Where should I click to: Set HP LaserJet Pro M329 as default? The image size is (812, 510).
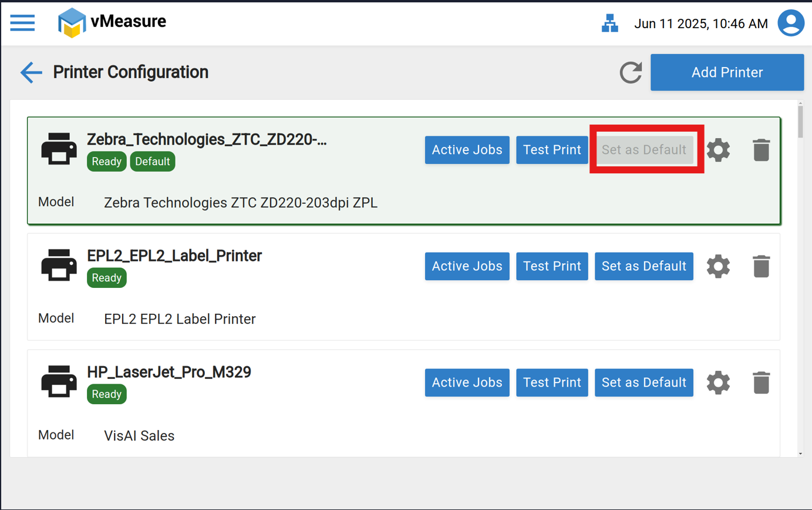(x=644, y=382)
